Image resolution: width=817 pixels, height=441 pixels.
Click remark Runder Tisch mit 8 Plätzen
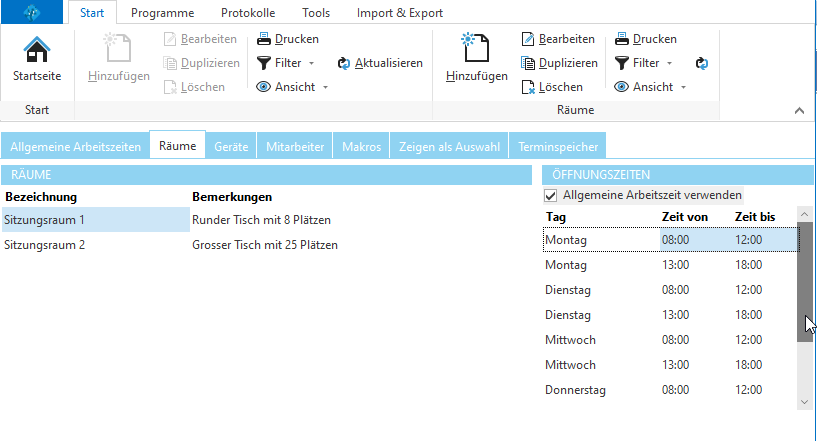(262, 220)
